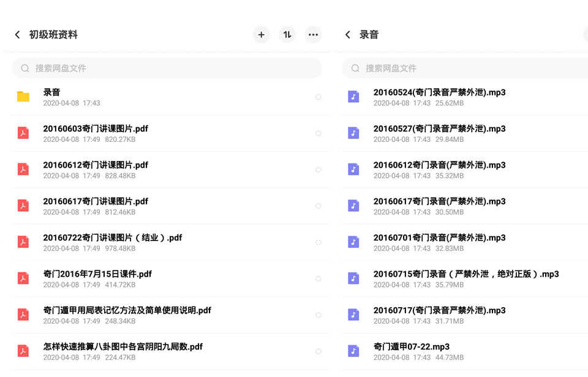This screenshot has height=377, width=588.
Task: Click PDF icon of 20160617奇门讲课图片.pdf
Action: (x=23, y=206)
